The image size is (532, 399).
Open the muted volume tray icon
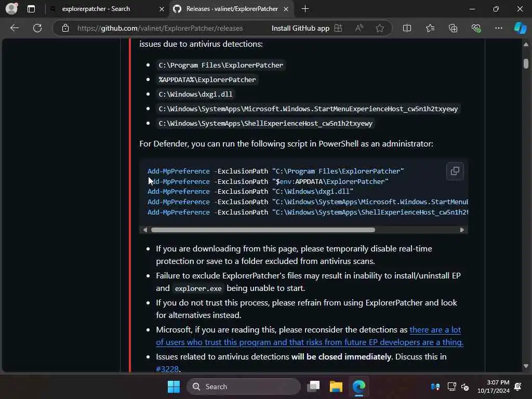point(465,387)
